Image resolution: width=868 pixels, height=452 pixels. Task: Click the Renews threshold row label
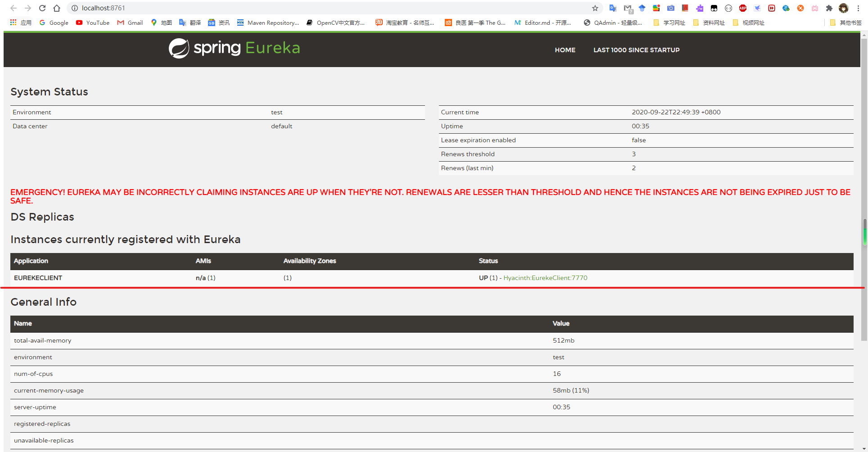tap(468, 154)
